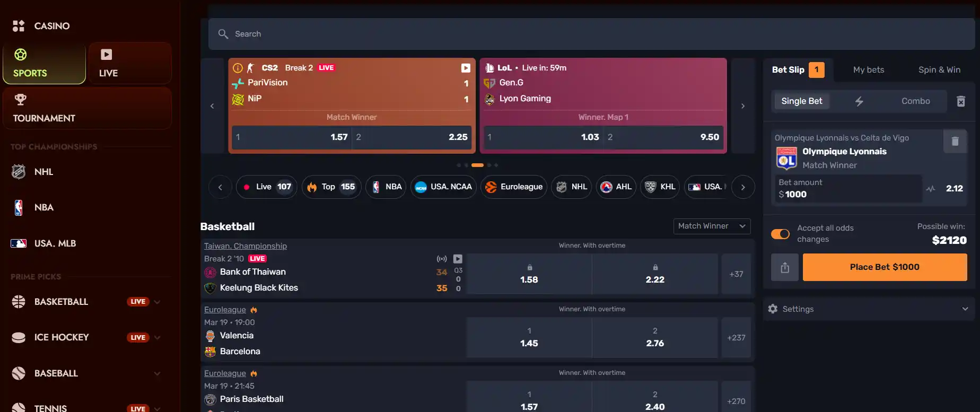Select Single Bet mode
980x412 pixels.
[802, 101]
